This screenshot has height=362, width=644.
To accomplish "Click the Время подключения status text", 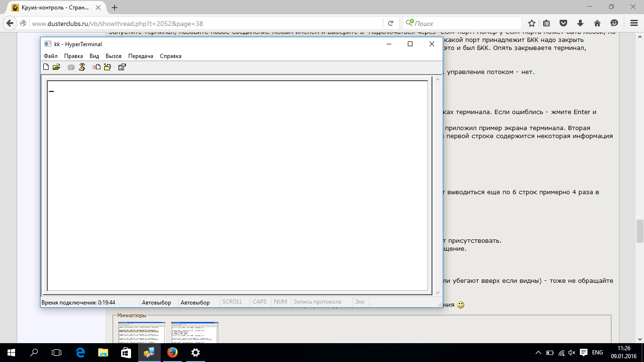I will click(x=78, y=302).
